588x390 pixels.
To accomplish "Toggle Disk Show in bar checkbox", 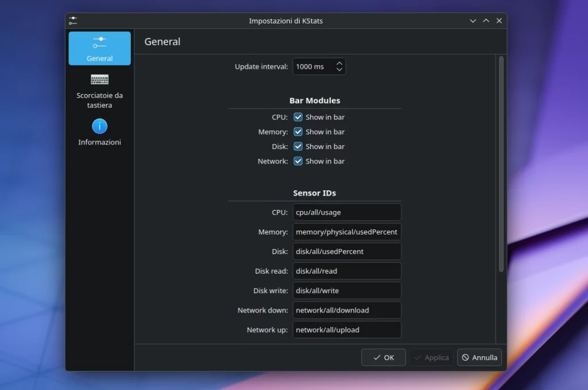I will click(x=298, y=146).
